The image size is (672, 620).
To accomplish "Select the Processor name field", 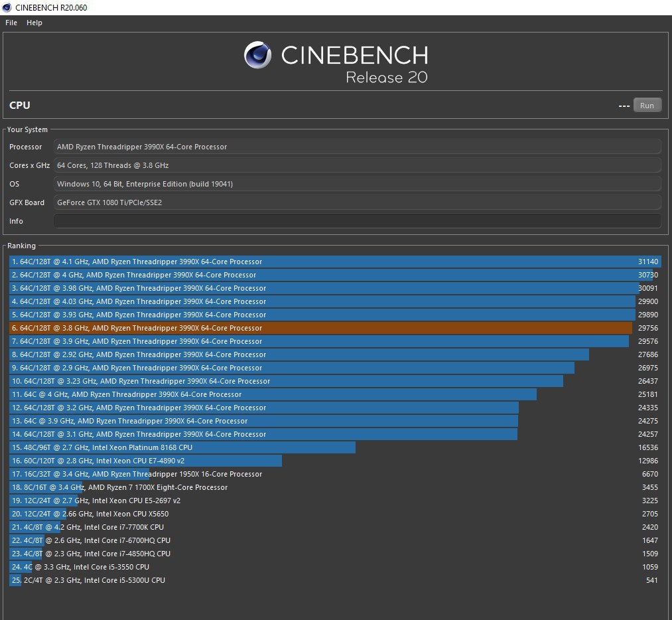I will click(357, 147).
